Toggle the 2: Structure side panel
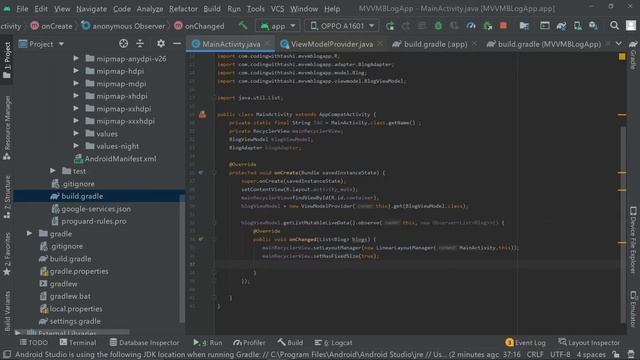Viewport: 640px width, 360px height. 7,197
